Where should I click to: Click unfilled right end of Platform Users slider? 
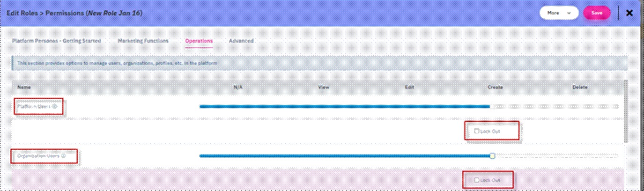[609, 107]
